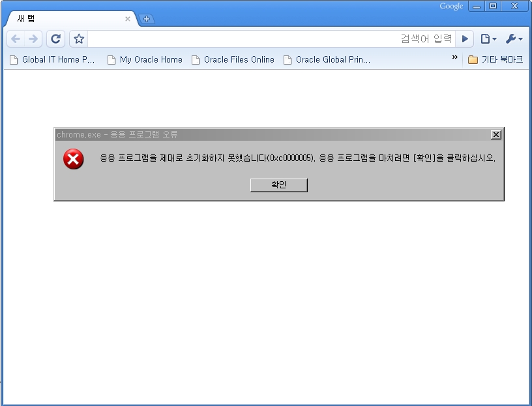This screenshot has width=532, height=406.
Task: Close the chrome.exe error dialog
Action: 495,135
